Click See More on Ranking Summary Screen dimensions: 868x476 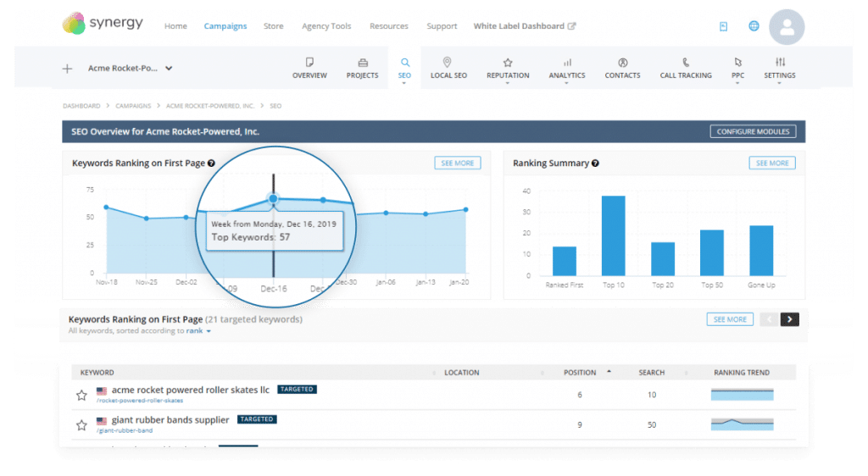[x=772, y=163]
